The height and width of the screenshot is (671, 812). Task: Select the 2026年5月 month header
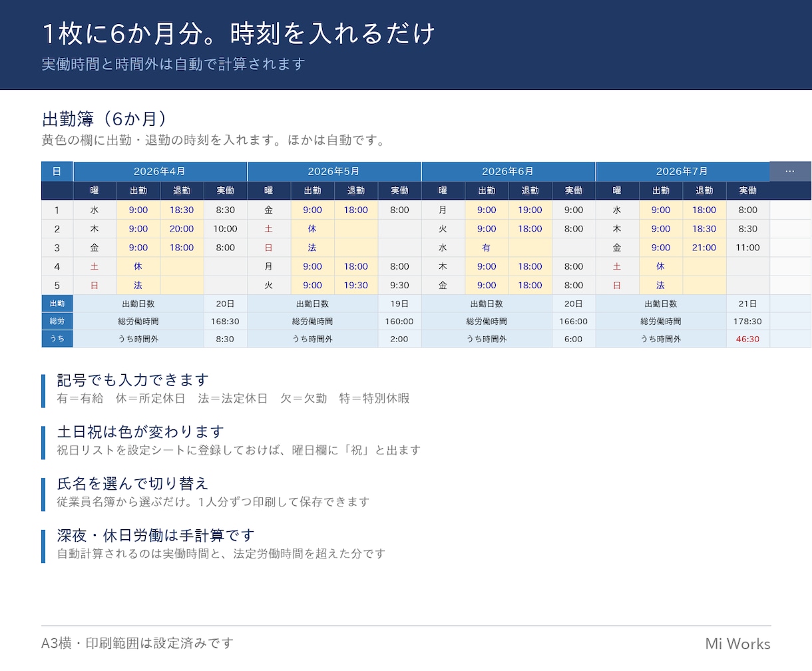point(334,171)
